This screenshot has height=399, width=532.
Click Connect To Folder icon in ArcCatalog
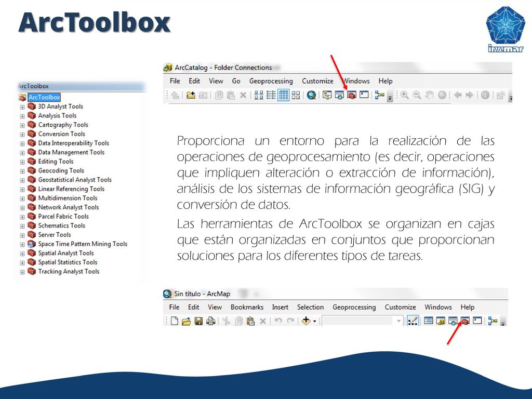[191, 95]
